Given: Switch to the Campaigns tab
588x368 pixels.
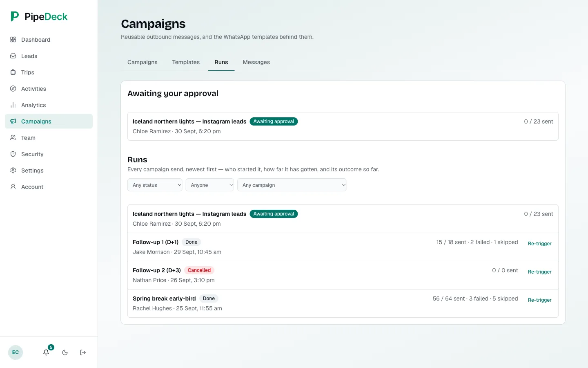Looking at the screenshot, I should click(143, 62).
